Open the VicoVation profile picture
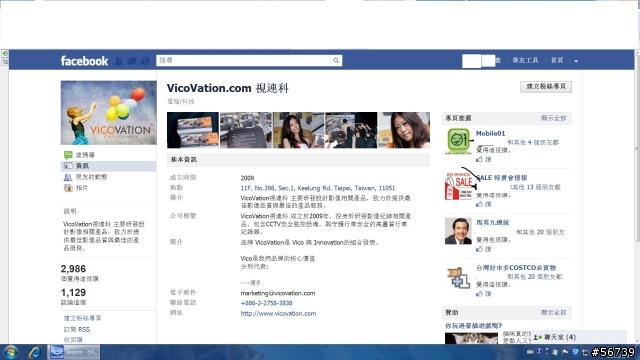 109,113
